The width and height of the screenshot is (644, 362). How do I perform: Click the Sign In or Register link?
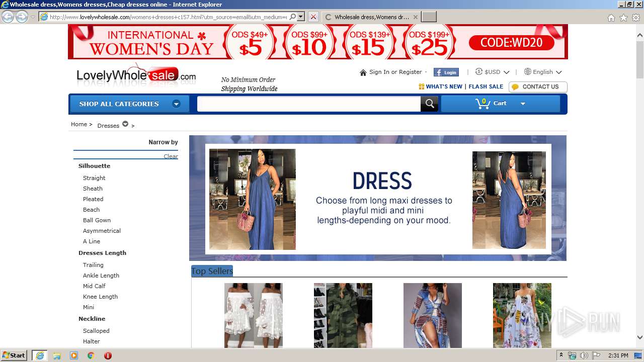pyautogui.click(x=395, y=72)
